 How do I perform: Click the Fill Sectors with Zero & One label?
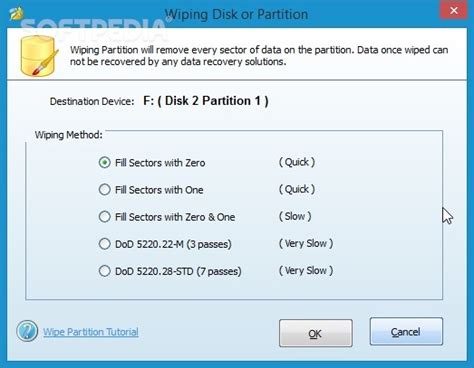coord(175,217)
